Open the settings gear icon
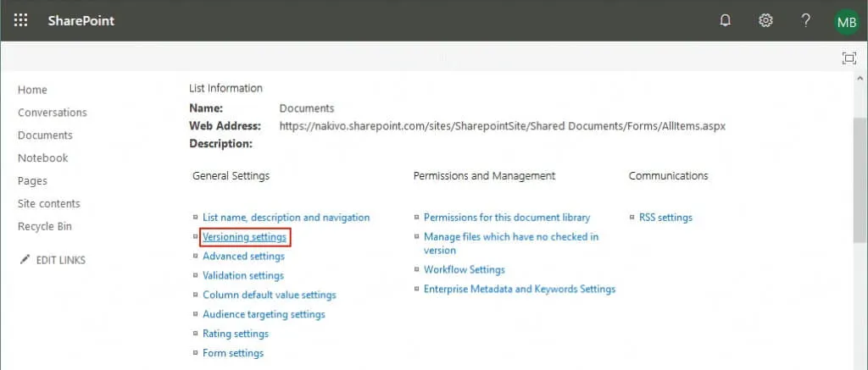This screenshot has width=868, height=370. (765, 20)
